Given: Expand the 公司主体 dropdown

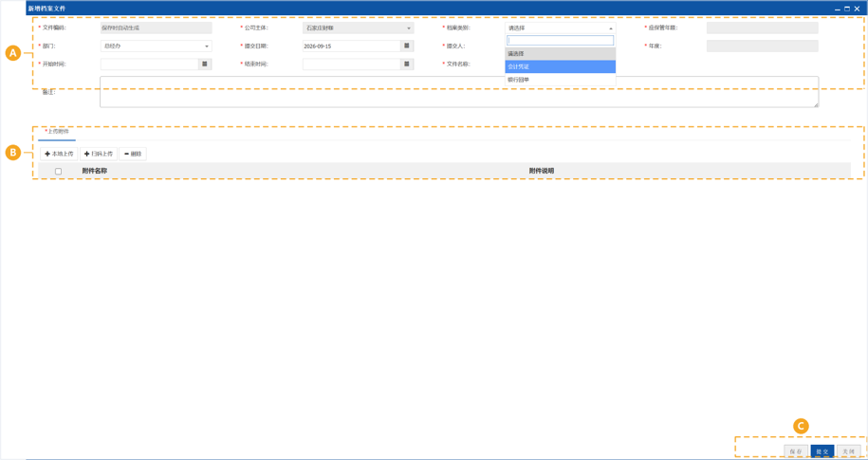Looking at the screenshot, I should click(359, 28).
